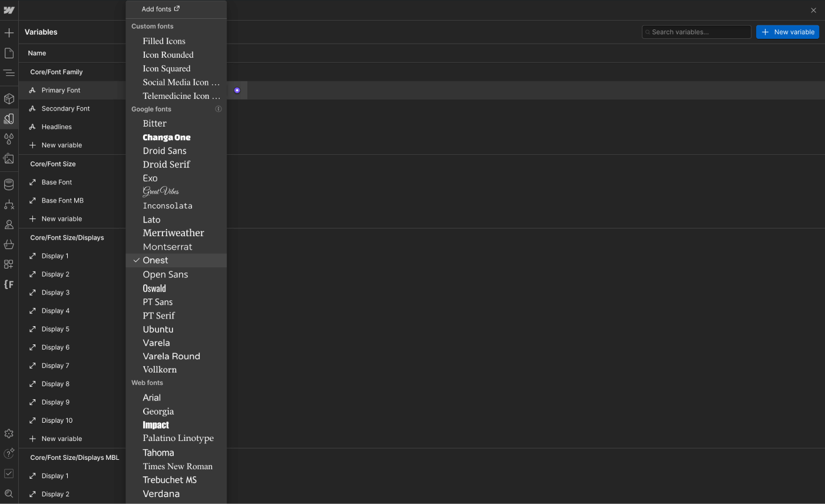Open the Quick find magnifier icon

pos(9,494)
